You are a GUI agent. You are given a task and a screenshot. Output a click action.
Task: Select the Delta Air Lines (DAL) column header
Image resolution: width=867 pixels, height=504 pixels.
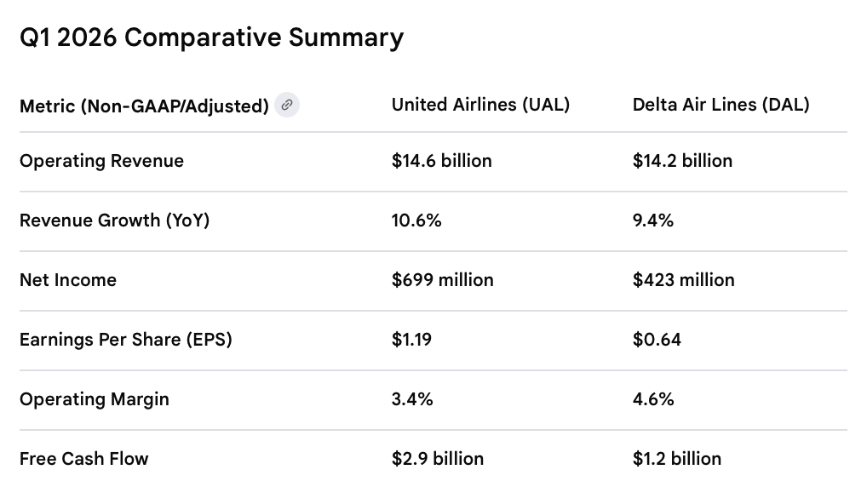pos(721,105)
